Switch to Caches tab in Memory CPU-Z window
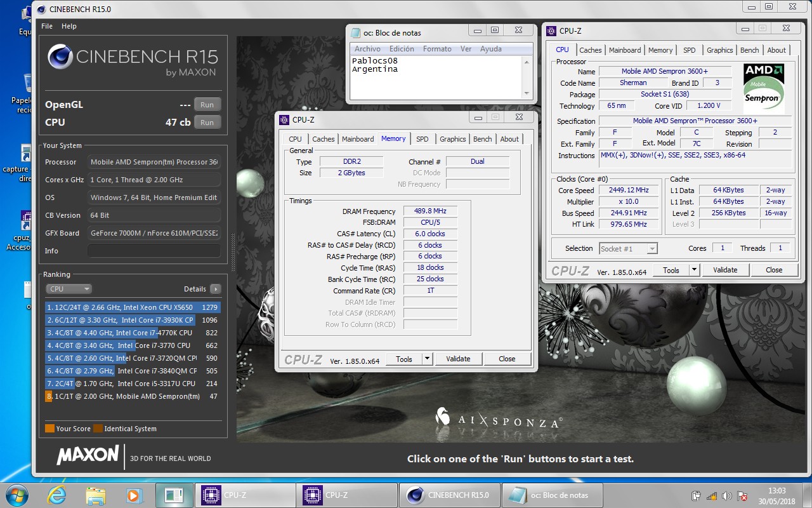 point(324,139)
